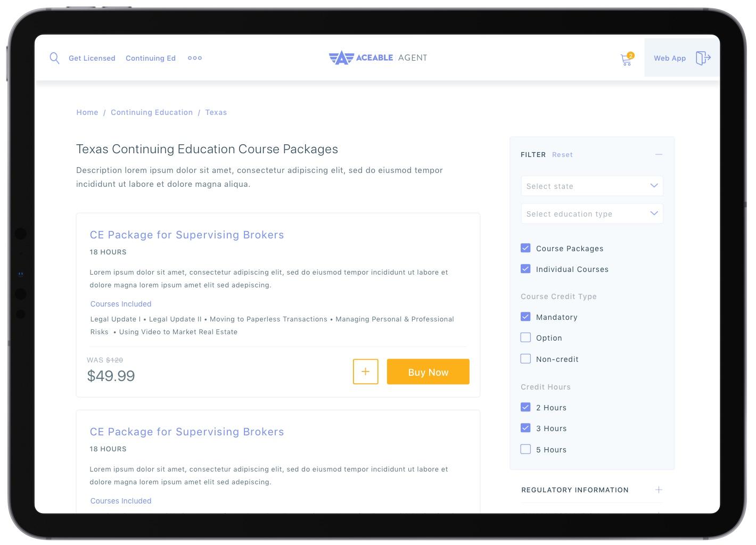Go to Continuing Education breadcrumb
756x545 pixels.
152,112
